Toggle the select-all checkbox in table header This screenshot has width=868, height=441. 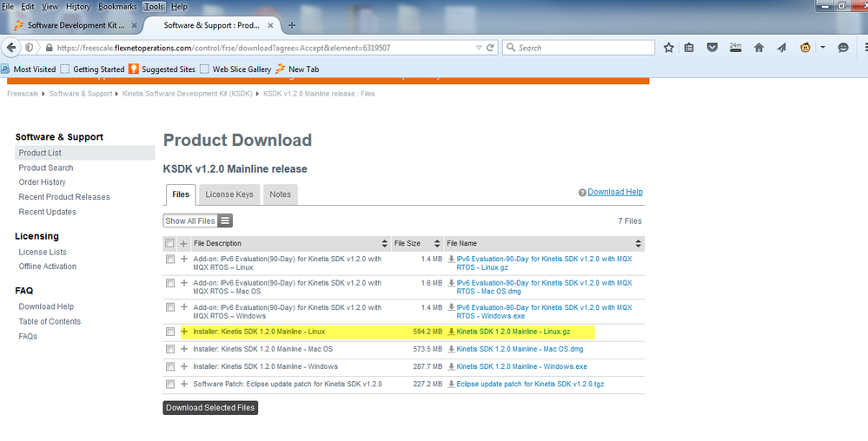[170, 243]
